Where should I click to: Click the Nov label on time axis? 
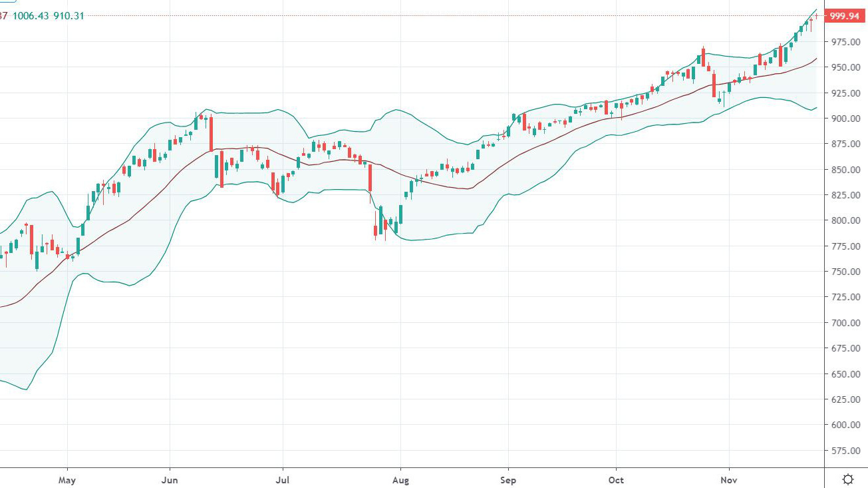point(729,479)
